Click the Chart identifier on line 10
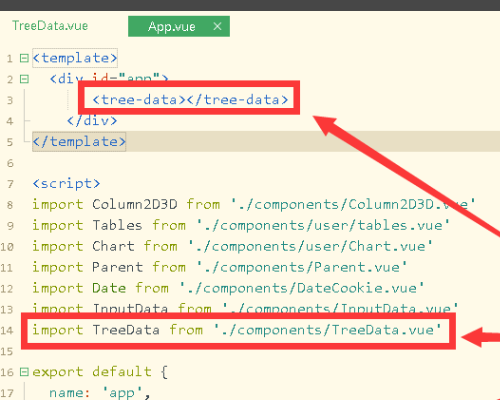This screenshot has width=500, height=400. point(113,246)
